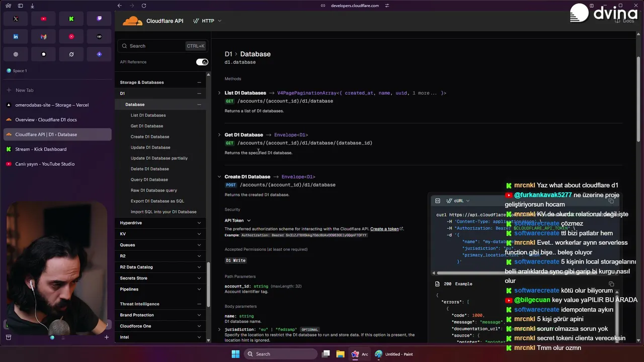This screenshot has height=362, width=644.
Task: Add a new item with plus icon at sidebar bottom
Action: click(x=106, y=337)
